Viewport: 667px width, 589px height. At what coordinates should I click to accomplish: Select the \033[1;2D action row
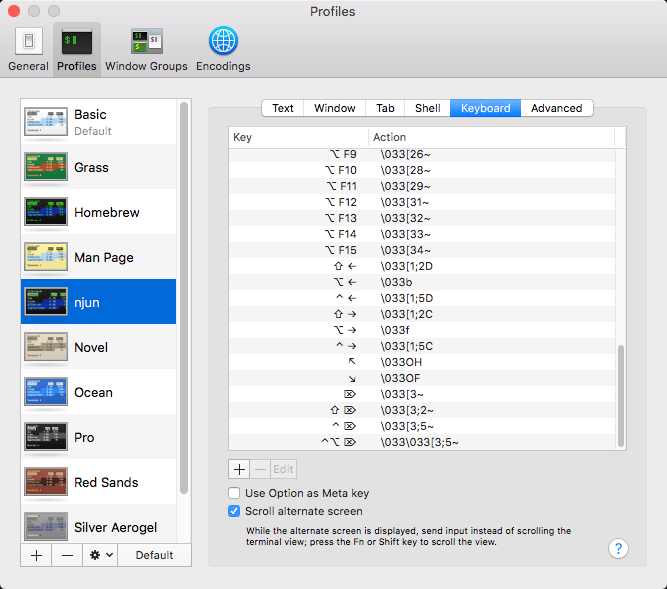pyautogui.click(x=422, y=266)
